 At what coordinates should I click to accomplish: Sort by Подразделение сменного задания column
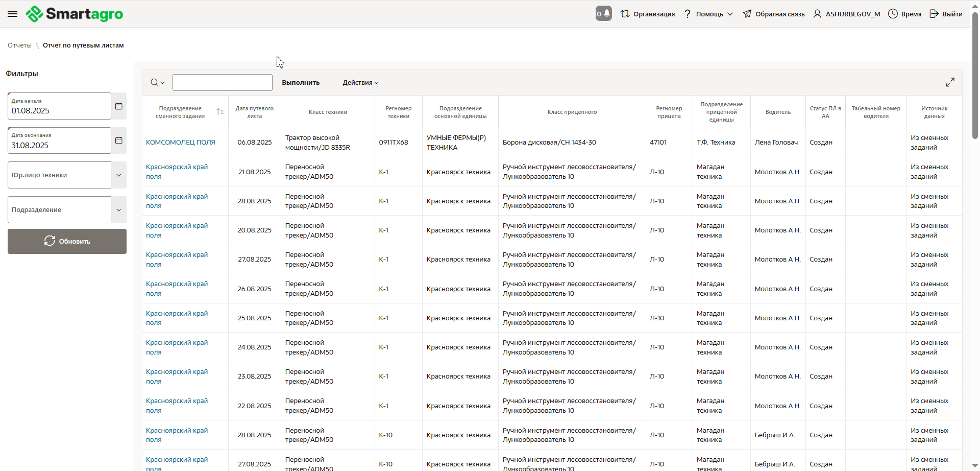(219, 112)
